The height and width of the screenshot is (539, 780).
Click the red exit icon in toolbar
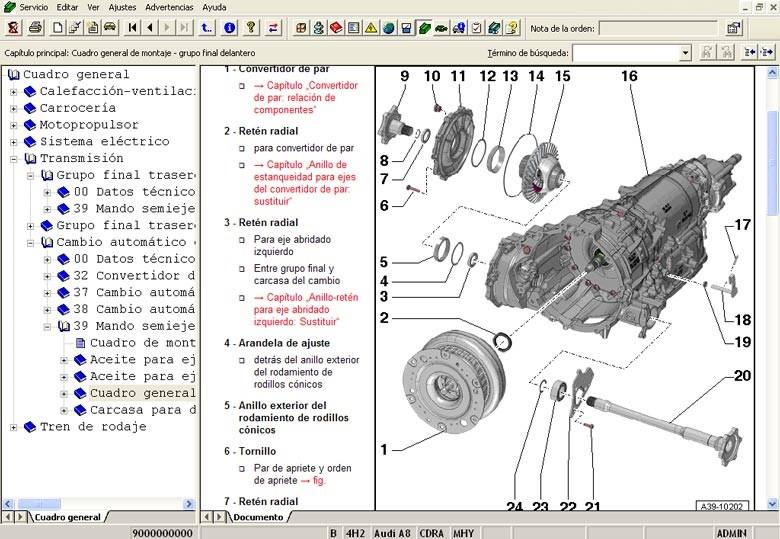pyautogui.click(x=13, y=27)
